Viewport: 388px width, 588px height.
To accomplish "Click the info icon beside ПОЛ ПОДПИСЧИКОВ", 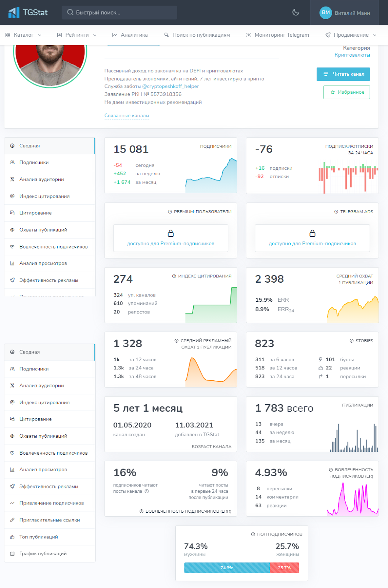I will (253, 534).
